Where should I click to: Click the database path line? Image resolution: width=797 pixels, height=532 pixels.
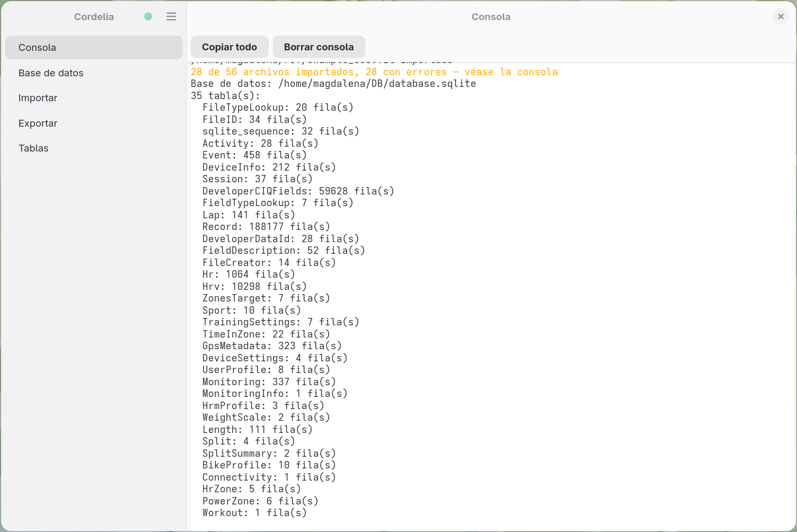click(333, 84)
